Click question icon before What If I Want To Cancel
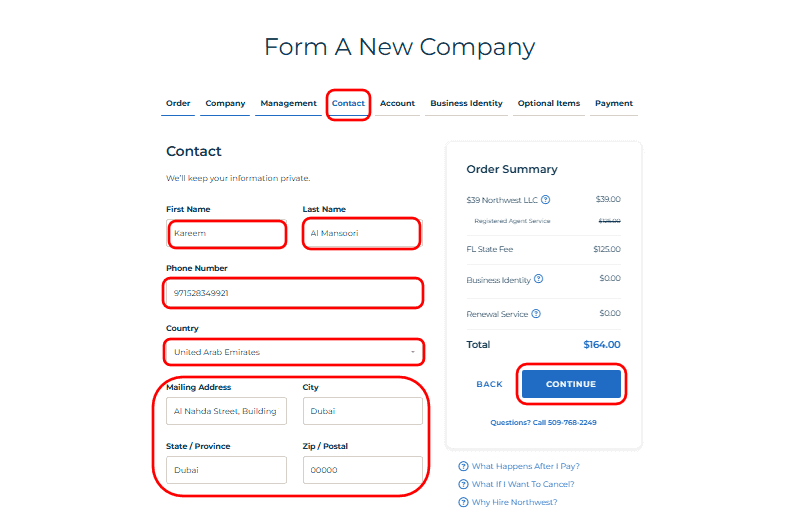Viewport: 799px width, 530px height. 463,484
